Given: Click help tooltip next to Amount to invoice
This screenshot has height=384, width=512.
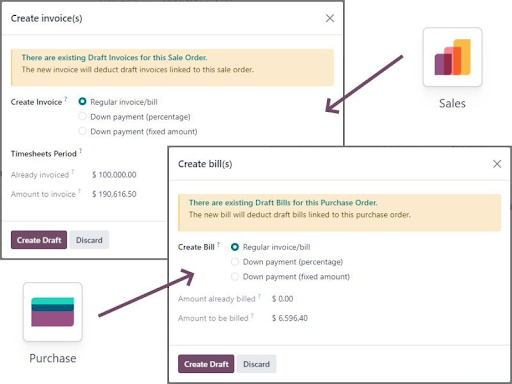Looking at the screenshot, I should click(79, 191).
